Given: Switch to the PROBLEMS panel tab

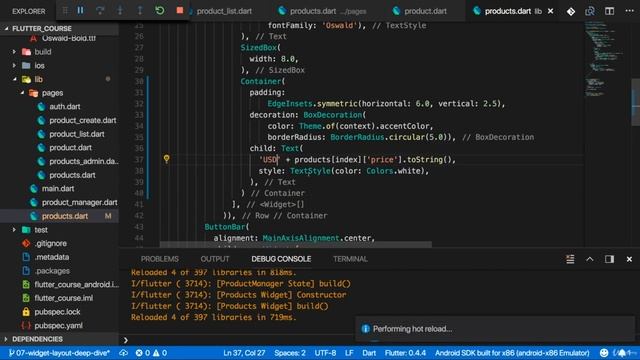Looking at the screenshot, I should 160,259.
